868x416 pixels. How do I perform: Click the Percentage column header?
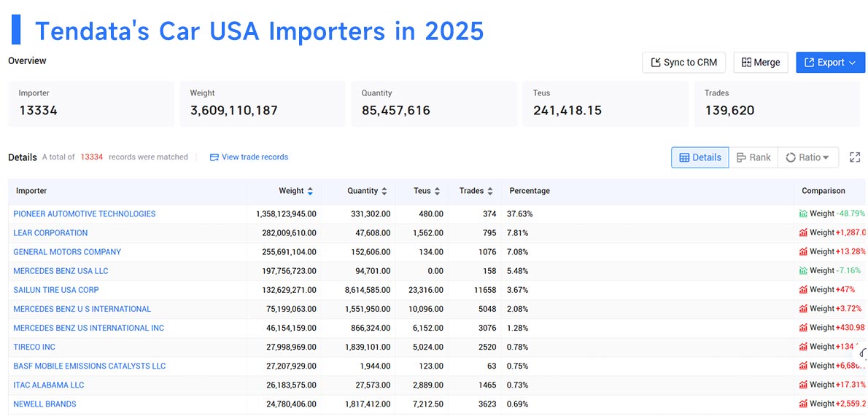tap(530, 191)
